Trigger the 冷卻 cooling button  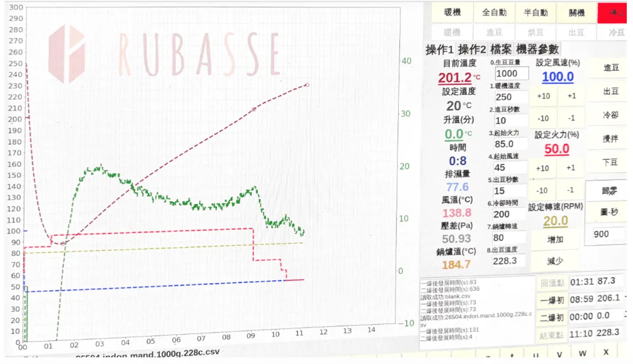tap(610, 115)
